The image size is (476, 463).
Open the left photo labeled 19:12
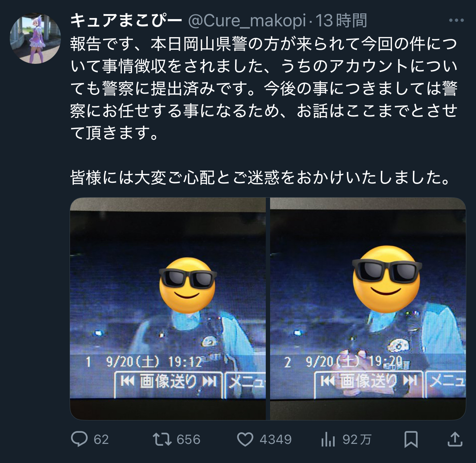coord(168,309)
